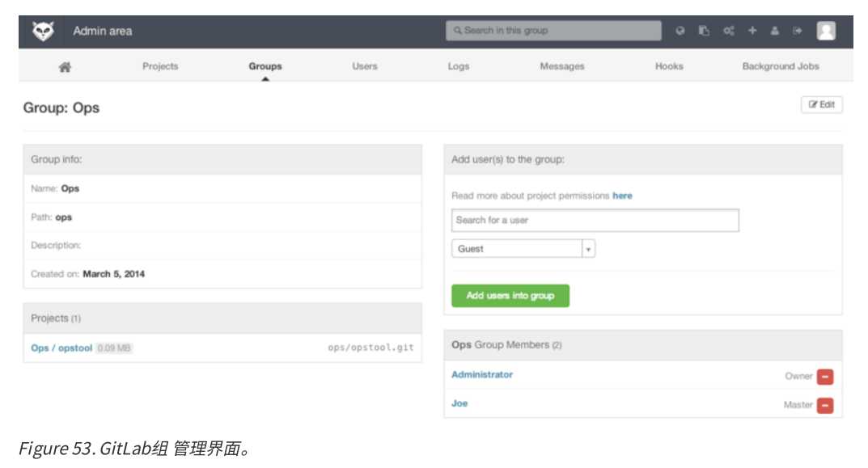Open the Administrator member link
The image size is (868, 468).
tap(482, 374)
